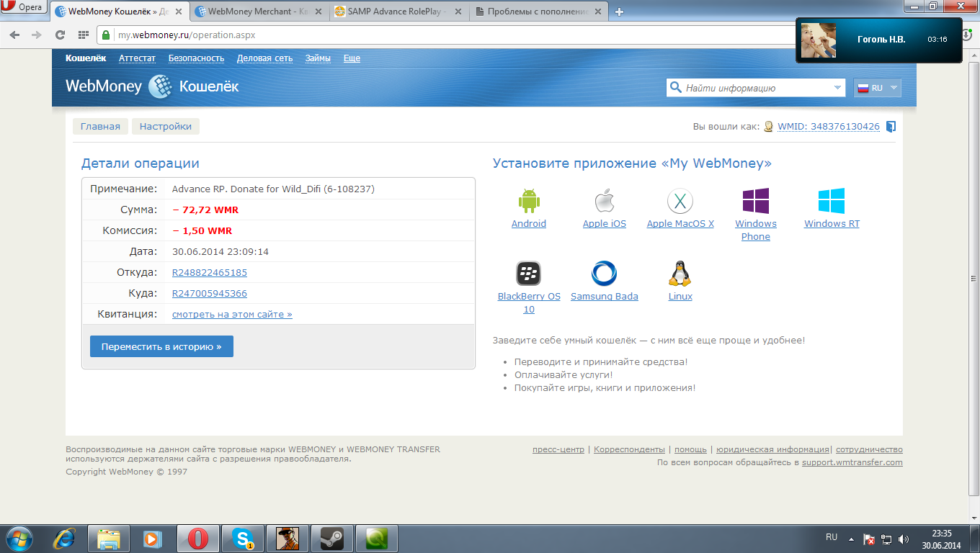980x553 pixels.
Task: Open Samsung Bada app icon
Action: 604,274
